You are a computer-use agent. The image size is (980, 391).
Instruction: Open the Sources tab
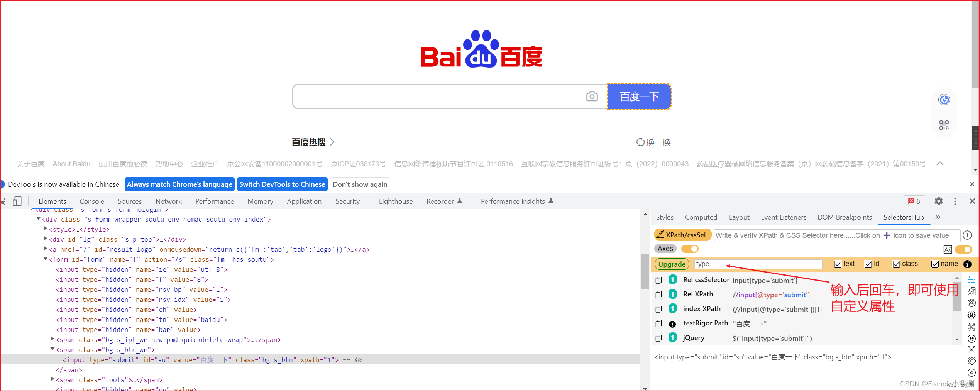[130, 201]
